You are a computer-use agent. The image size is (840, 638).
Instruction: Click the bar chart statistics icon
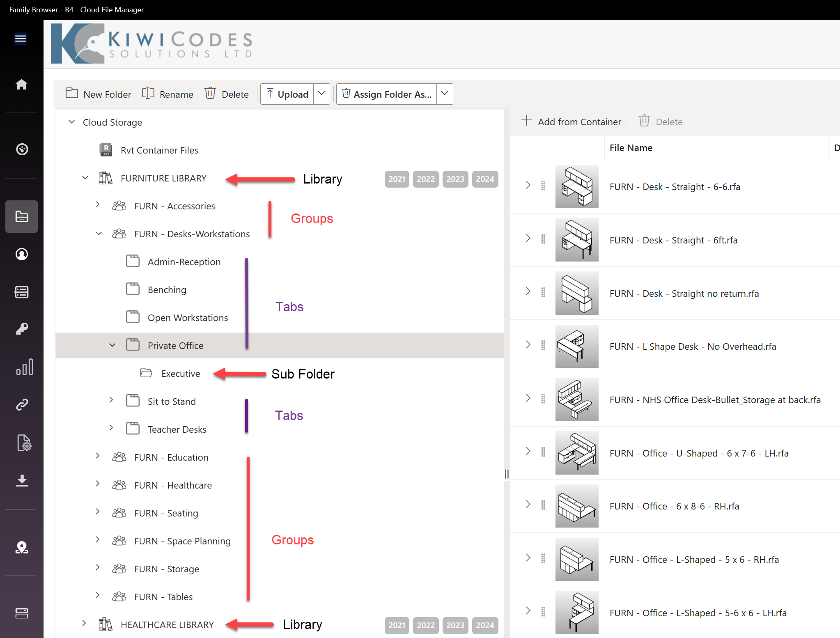pos(24,367)
